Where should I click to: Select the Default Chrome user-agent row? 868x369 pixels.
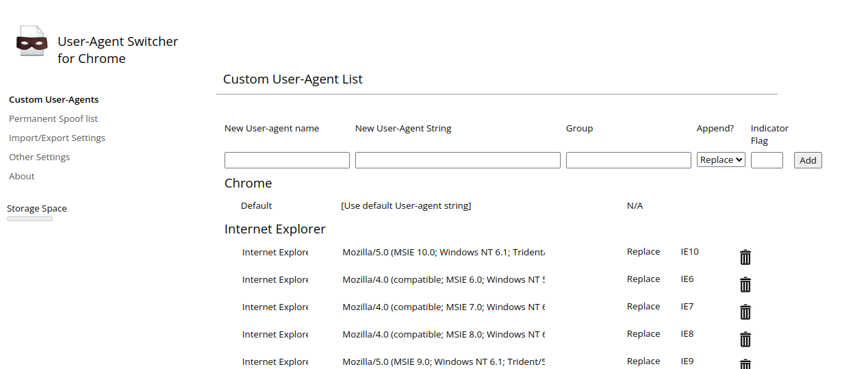click(257, 206)
